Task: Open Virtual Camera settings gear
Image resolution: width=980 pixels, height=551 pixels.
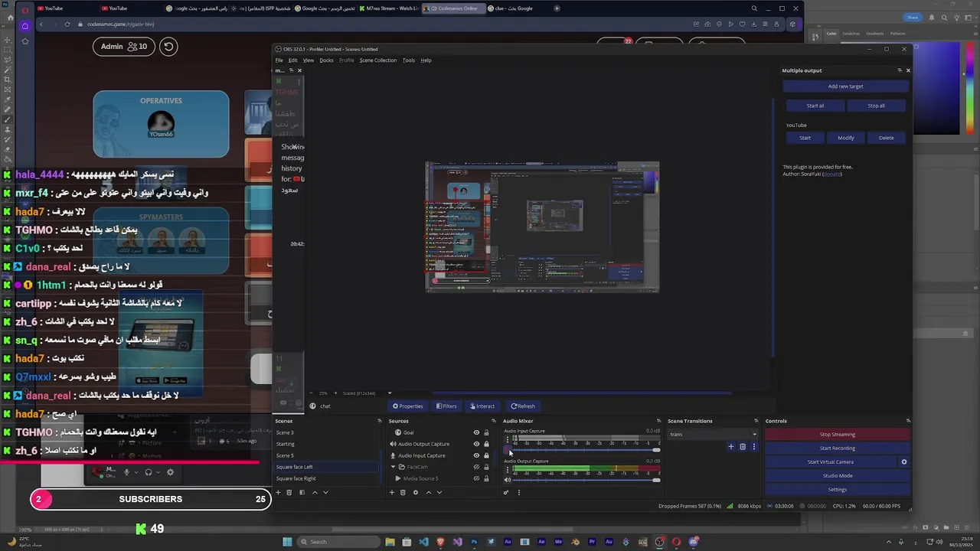Action: click(x=903, y=462)
